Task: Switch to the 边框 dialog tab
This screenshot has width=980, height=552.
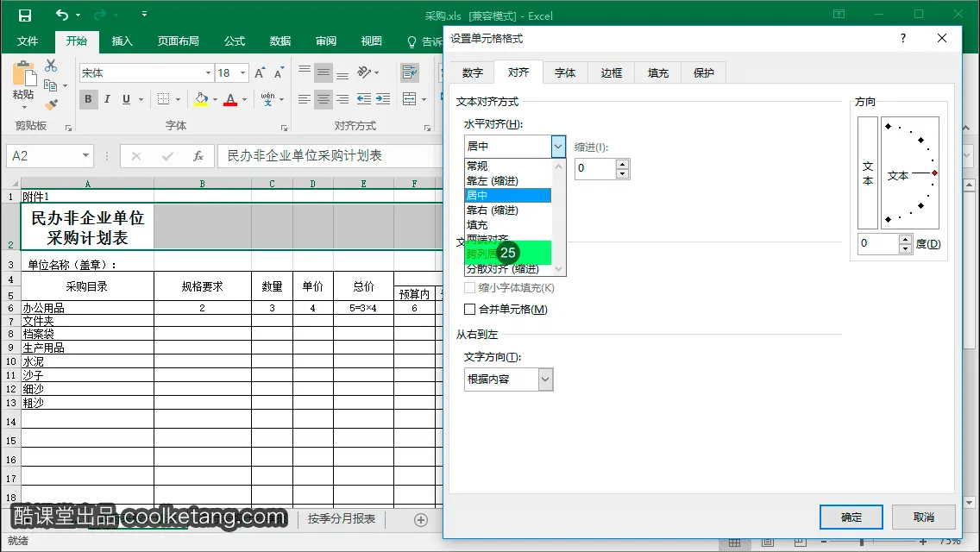Action: [x=612, y=73]
